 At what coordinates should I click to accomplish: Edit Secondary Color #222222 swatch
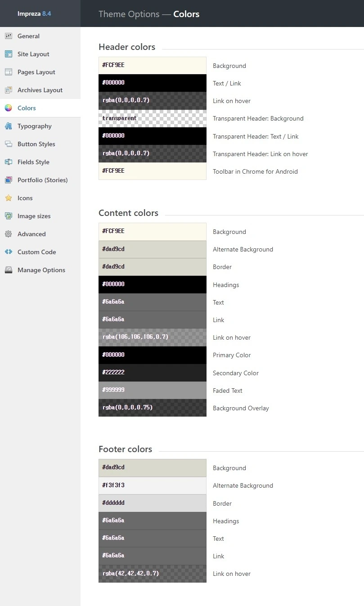pos(153,373)
